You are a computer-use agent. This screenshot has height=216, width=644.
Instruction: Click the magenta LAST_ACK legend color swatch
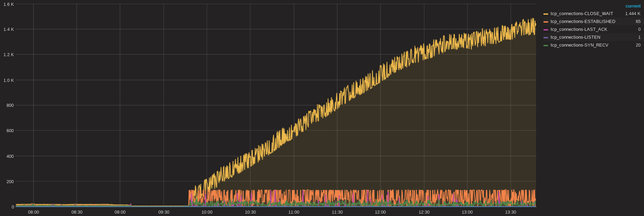pyautogui.click(x=546, y=30)
